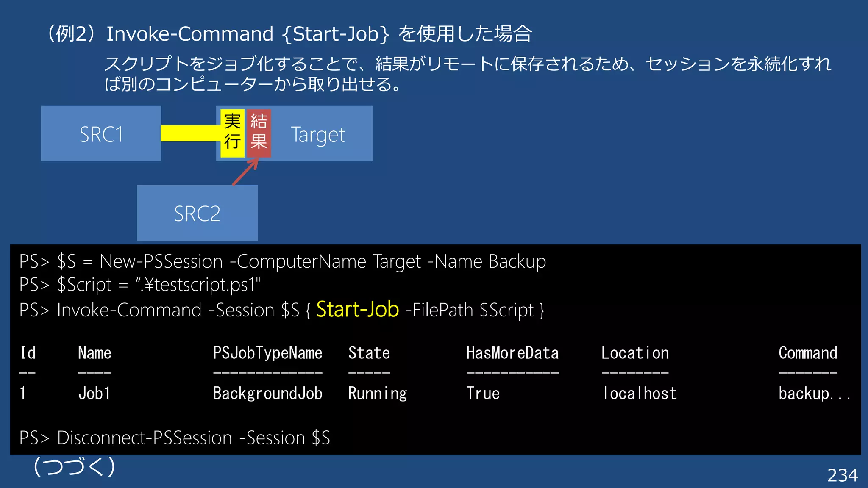The image size is (868, 488).
Task: Click the PSJobTypeName column header
Action: [x=267, y=353]
